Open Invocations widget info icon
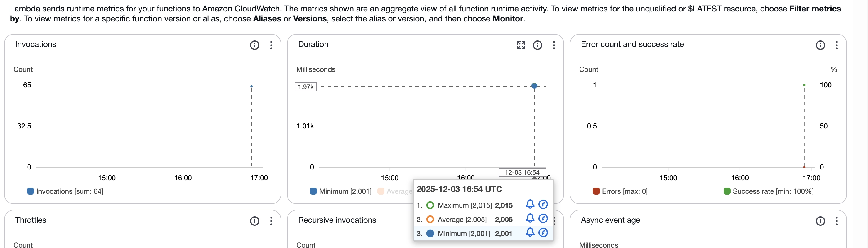Image resolution: width=868 pixels, height=248 pixels. tap(254, 45)
